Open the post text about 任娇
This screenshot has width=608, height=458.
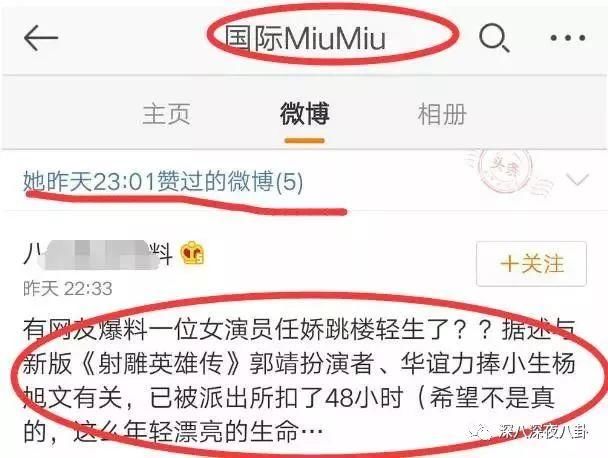[x=299, y=380]
